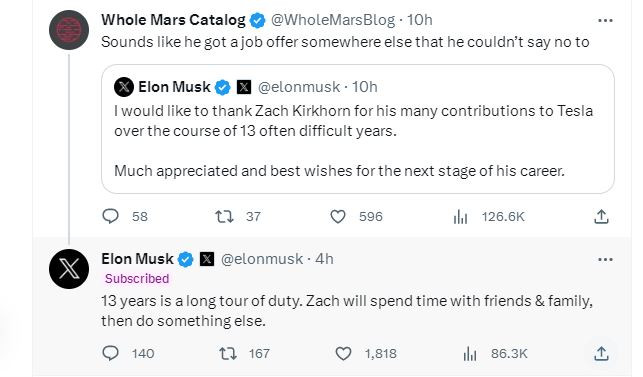The image size is (643, 377).
Task: Reply to Whole Mars Catalog's post
Action: pyautogui.click(x=110, y=216)
